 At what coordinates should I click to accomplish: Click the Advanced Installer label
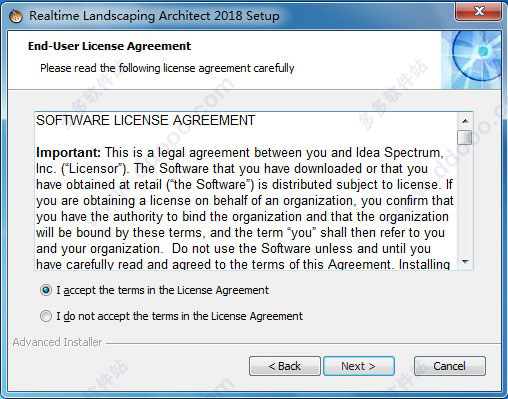click(x=57, y=342)
